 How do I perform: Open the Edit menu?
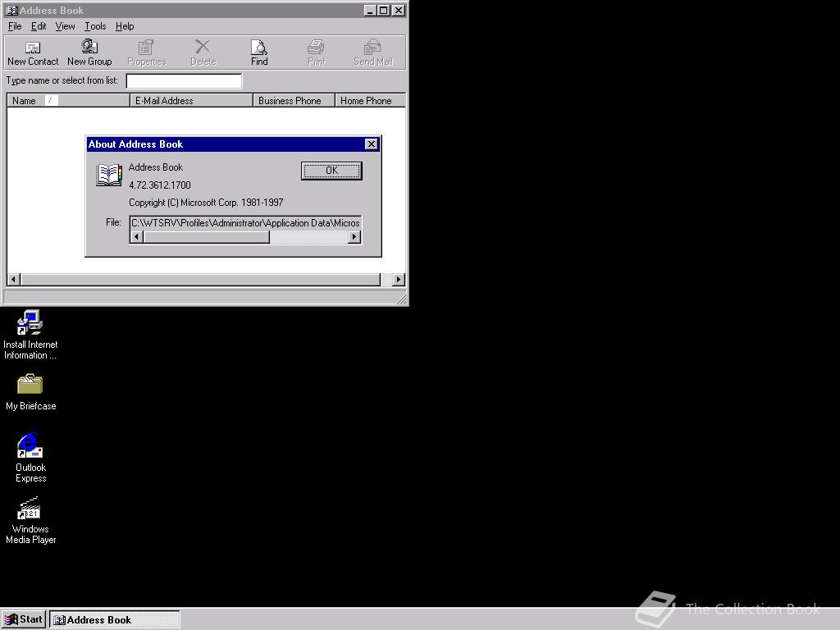click(x=39, y=26)
